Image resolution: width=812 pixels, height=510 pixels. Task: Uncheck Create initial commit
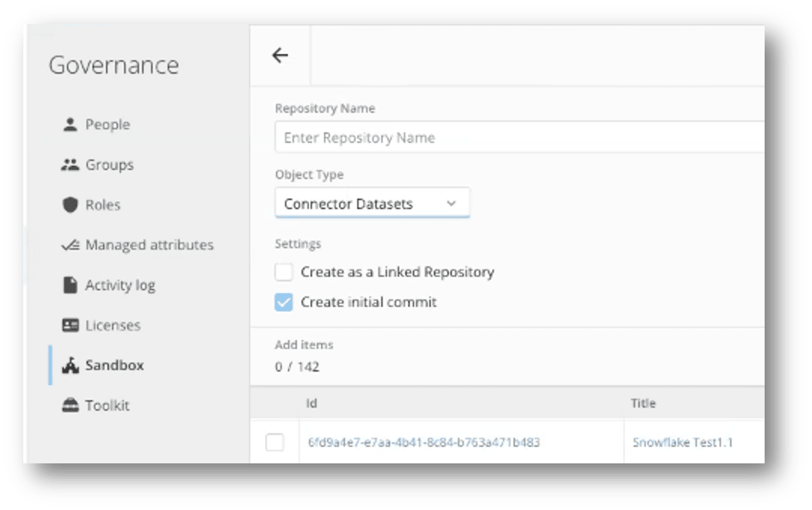(x=283, y=302)
